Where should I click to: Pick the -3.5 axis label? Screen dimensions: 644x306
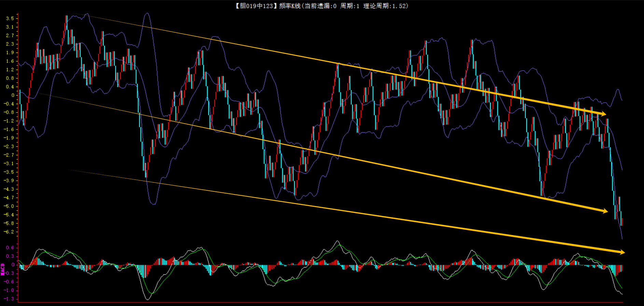[x=9, y=172]
